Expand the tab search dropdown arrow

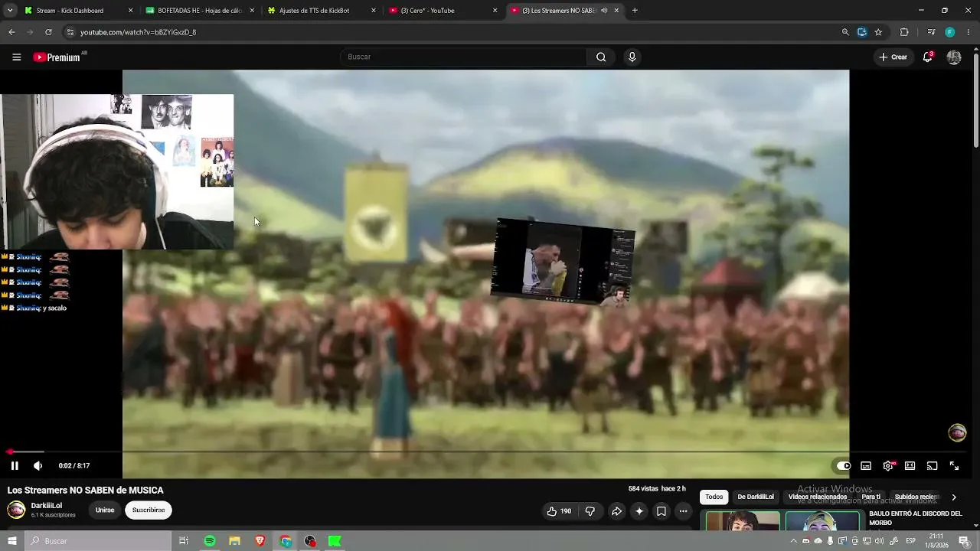coord(10,11)
